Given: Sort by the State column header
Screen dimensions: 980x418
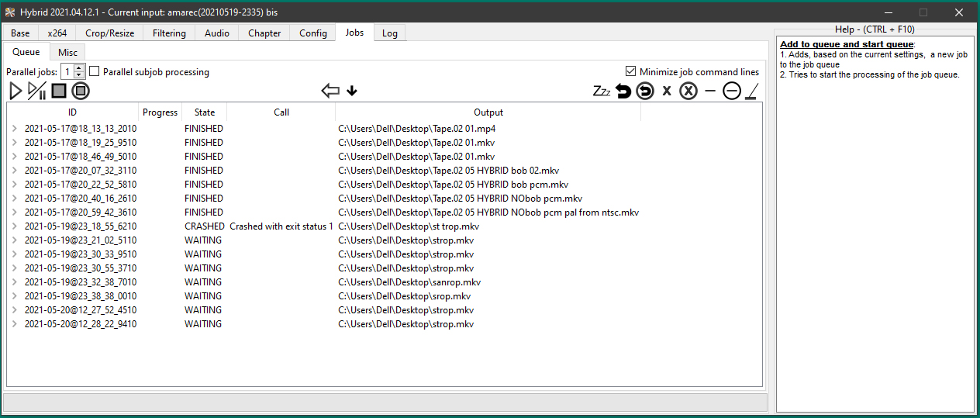Looking at the screenshot, I should (205, 112).
